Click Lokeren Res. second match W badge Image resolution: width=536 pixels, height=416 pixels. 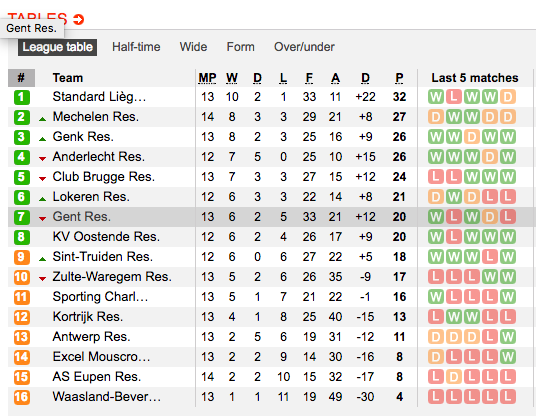(454, 197)
